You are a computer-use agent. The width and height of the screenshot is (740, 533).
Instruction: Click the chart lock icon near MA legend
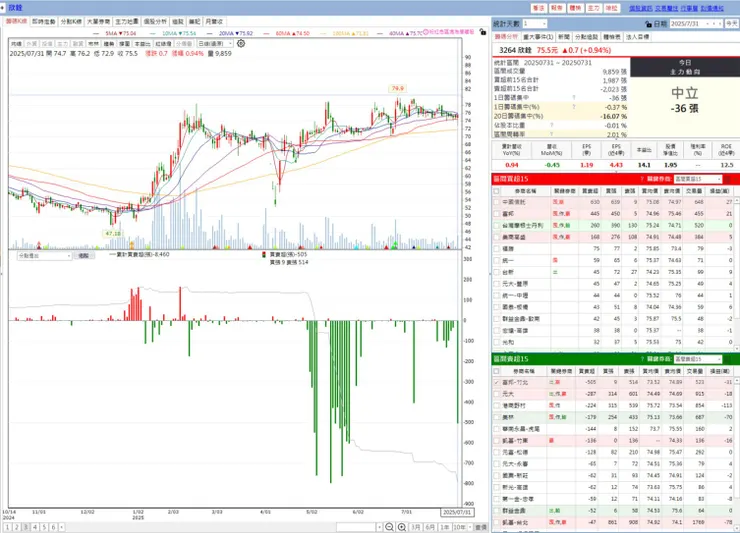tap(482, 32)
